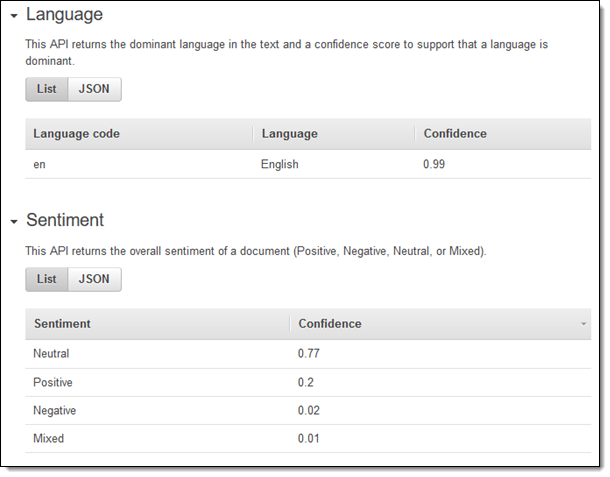Click the 0.01 confidence value
Image resolution: width=610 pixels, height=477 pixels.
pos(309,438)
